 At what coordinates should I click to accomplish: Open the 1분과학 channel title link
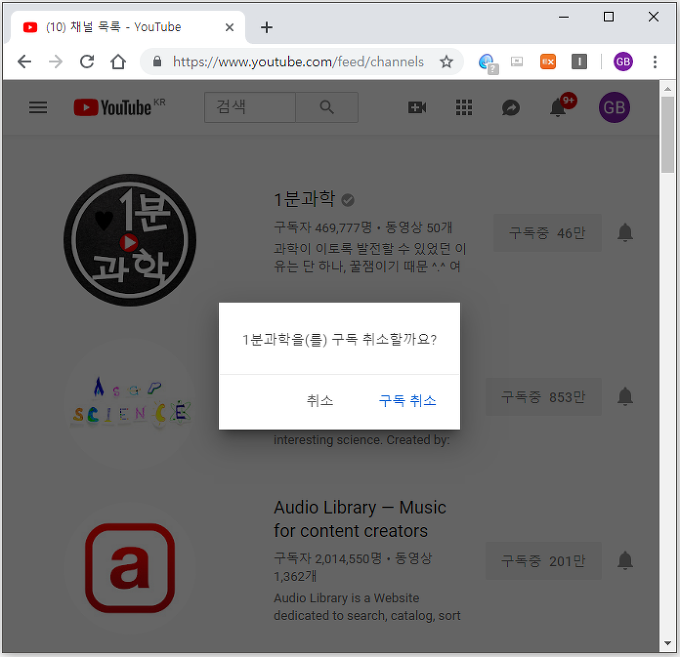tap(304, 199)
